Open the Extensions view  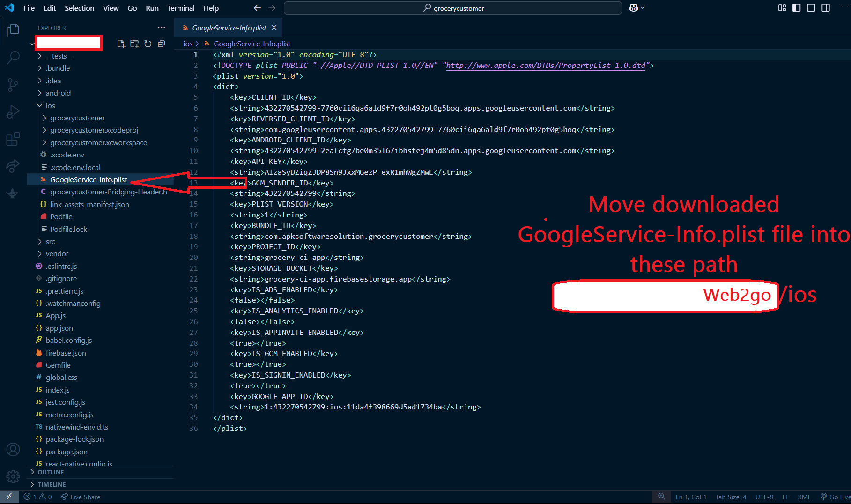(x=13, y=139)
